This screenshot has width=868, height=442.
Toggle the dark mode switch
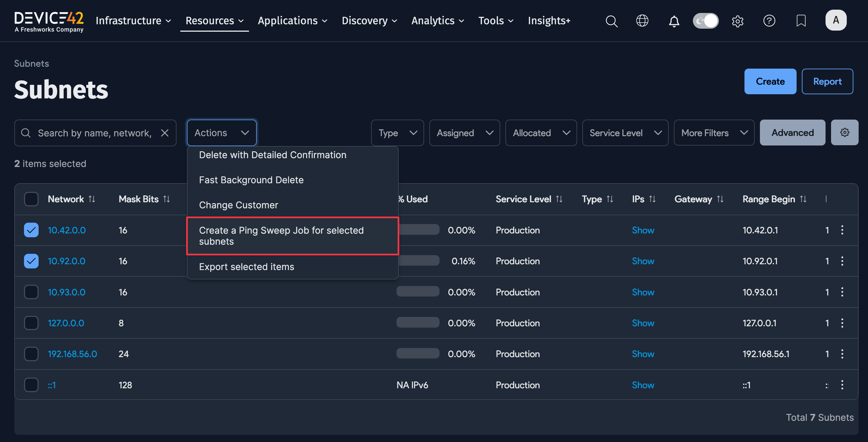pos(705,21)
